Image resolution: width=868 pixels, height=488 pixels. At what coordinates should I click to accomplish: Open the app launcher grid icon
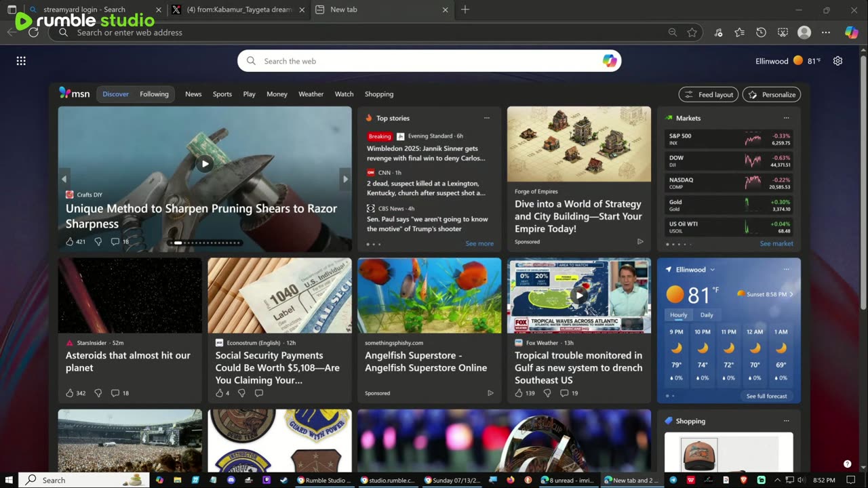point(21,61)
